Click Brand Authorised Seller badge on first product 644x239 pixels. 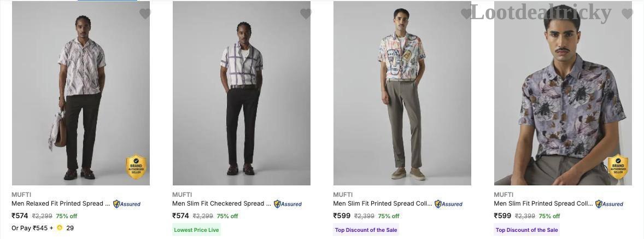[x=136, y=166]
